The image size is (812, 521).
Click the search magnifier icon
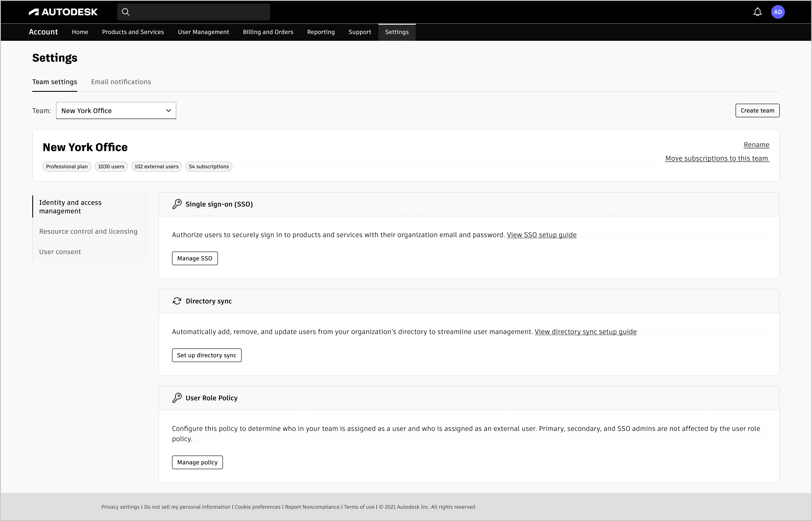pos(126,12)
